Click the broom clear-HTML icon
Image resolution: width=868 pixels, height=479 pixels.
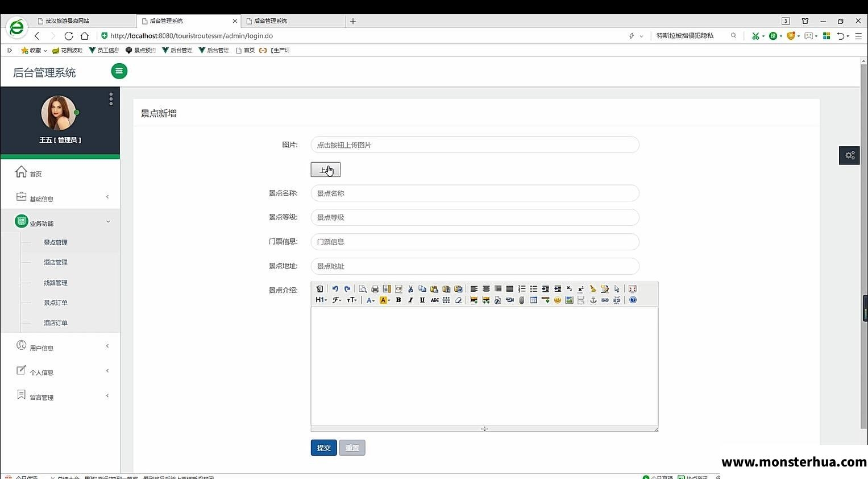(593, 289)
